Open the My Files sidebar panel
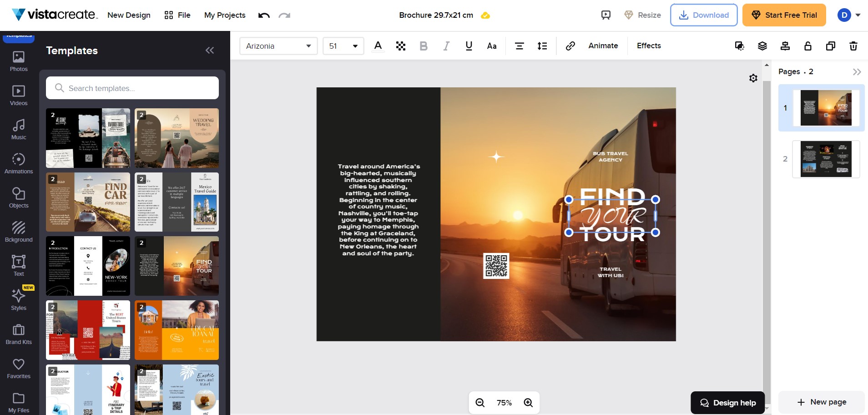The image size is (868, 415). (19, 403)
